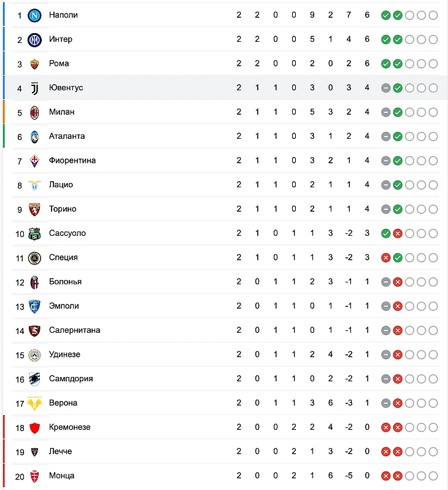448x490 pixels.
Task: Click the Napoli club crest icon
Action: pyautogui.click(x=34, y=15)
